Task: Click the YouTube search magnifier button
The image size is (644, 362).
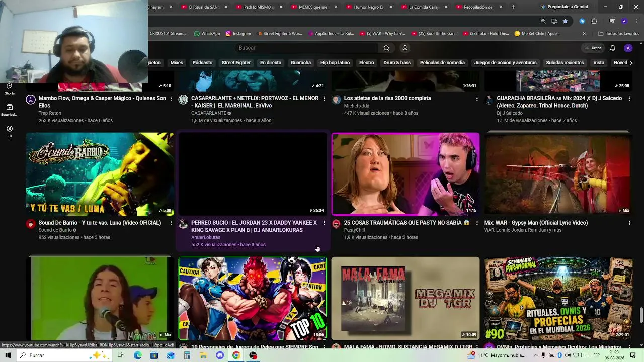Action: [386, 48]
